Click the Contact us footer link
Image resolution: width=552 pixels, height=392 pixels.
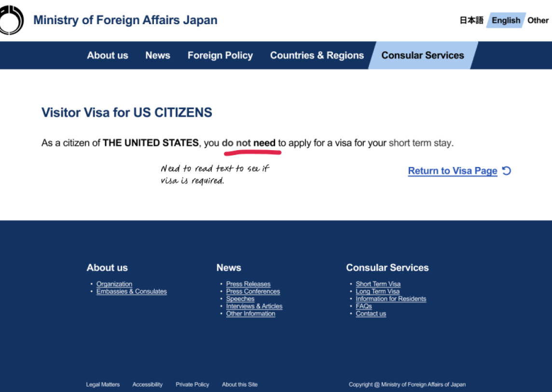click(371, 313)
